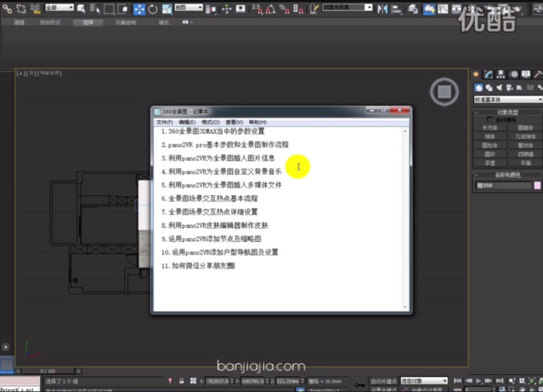Activate the Select and Rotate tool
Image resolution: width=543 pixels, height=392 pixels.
tap(153, 9)
